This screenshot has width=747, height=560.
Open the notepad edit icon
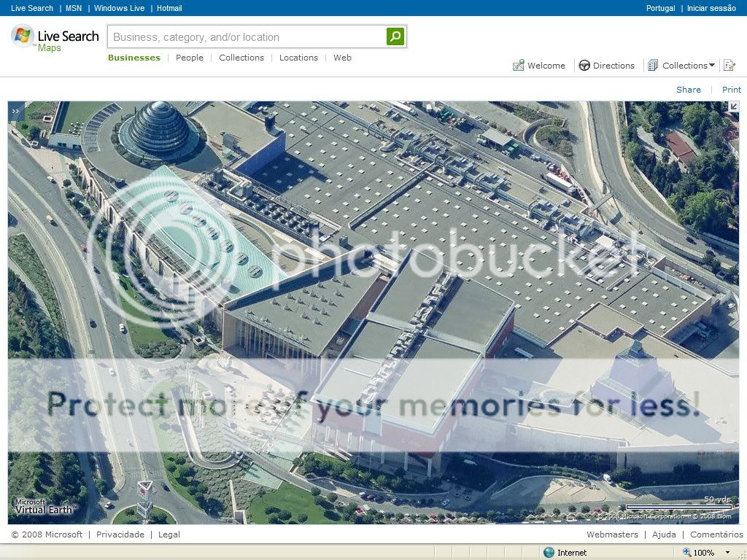[728, 66]
